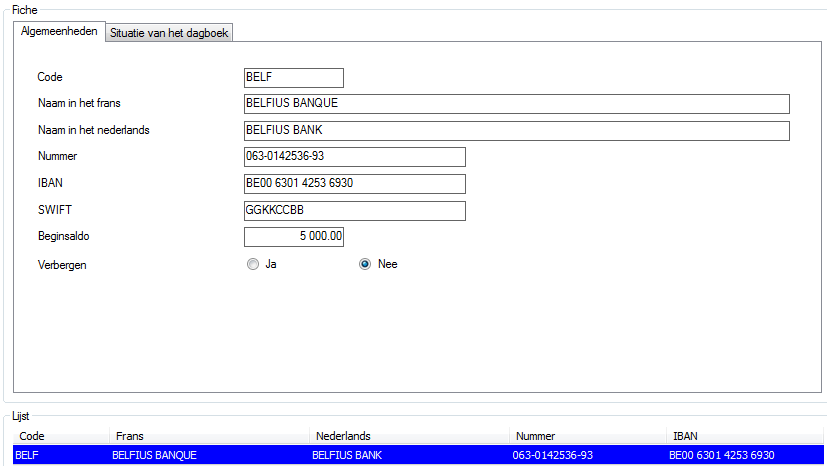Viewport: 827px width, 466px height.
Task: Sort list by Frans column header
Action: [209, 436]
